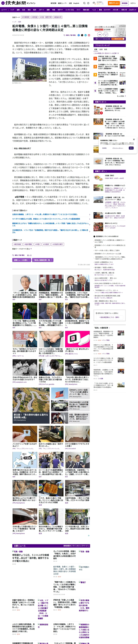Click the 次へ button in popup
138x644 pixels.
(131, 148)
